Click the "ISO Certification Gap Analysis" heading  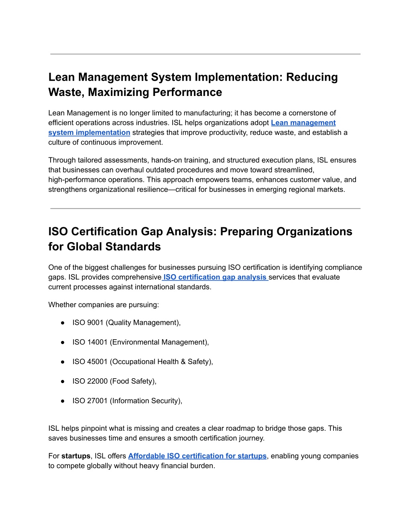pos(200,232)
